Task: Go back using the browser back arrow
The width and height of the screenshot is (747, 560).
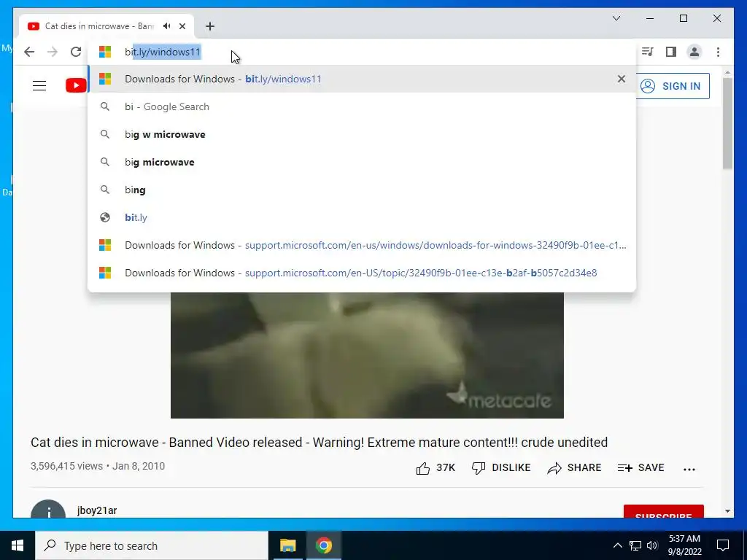Action: [x=29, y=52]
